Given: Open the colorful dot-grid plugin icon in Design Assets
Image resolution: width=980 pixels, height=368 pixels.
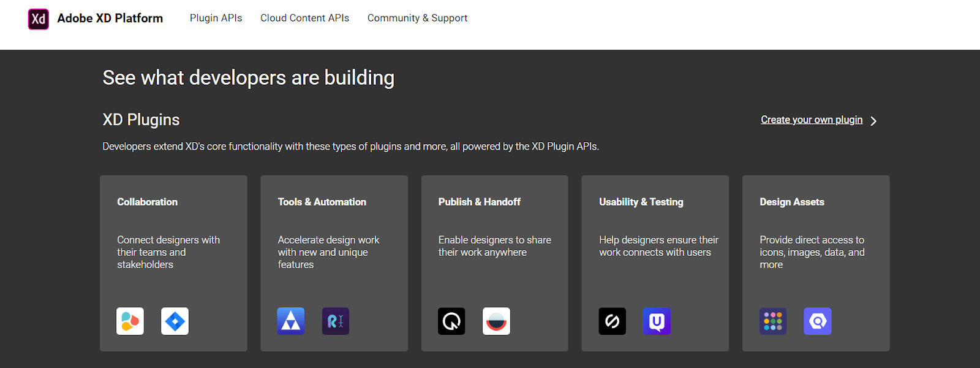Looking at the screenshot, I should pos(773,321).
